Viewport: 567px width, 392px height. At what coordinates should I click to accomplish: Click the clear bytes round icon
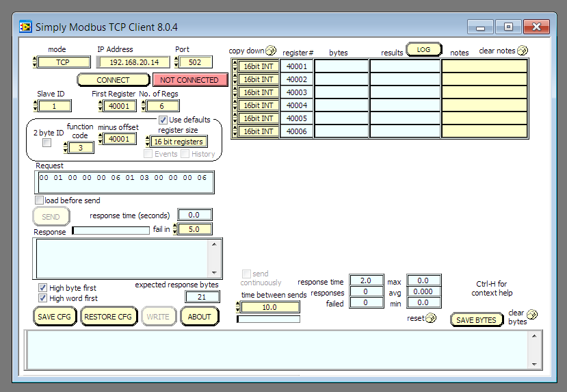(x=532, y=315)
